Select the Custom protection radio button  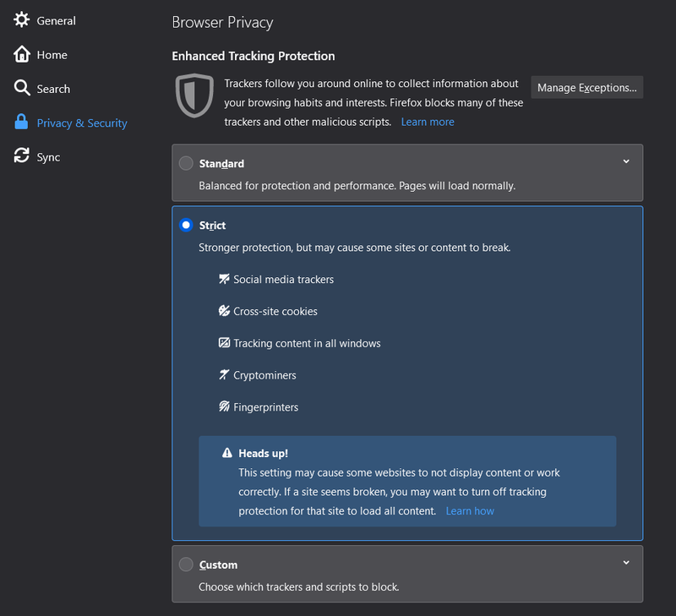click(x=186, y=564)
